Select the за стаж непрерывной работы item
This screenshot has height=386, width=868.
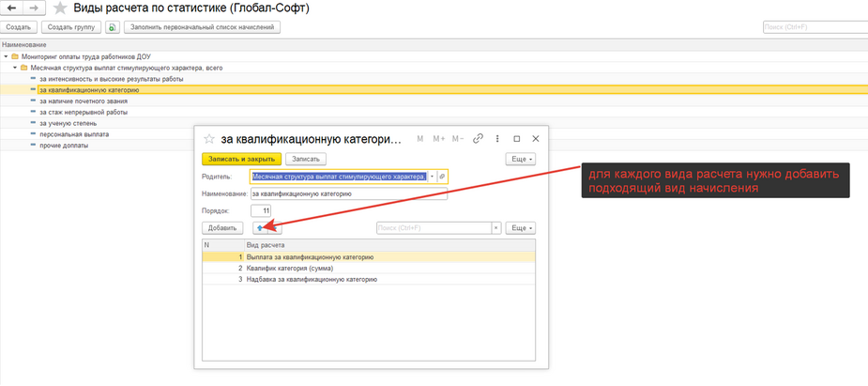point(84,112)
